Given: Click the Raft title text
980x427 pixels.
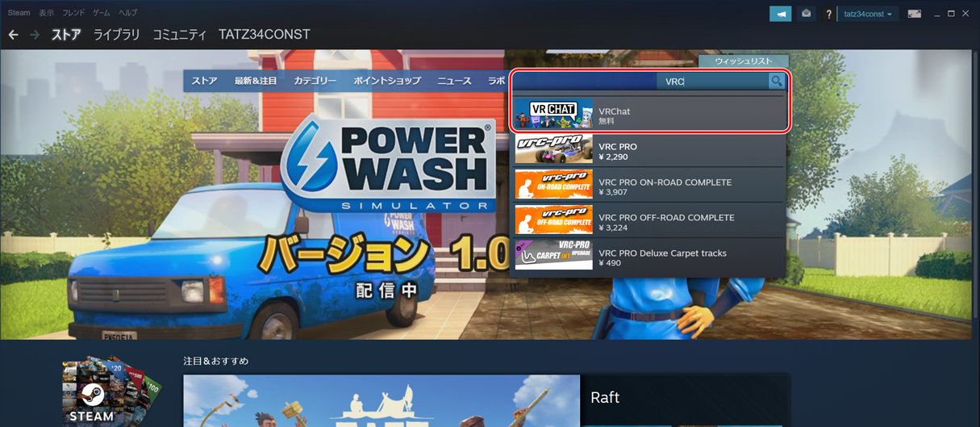Looking at the screenshot, I should pyautogui.click(x=605, y=398).
